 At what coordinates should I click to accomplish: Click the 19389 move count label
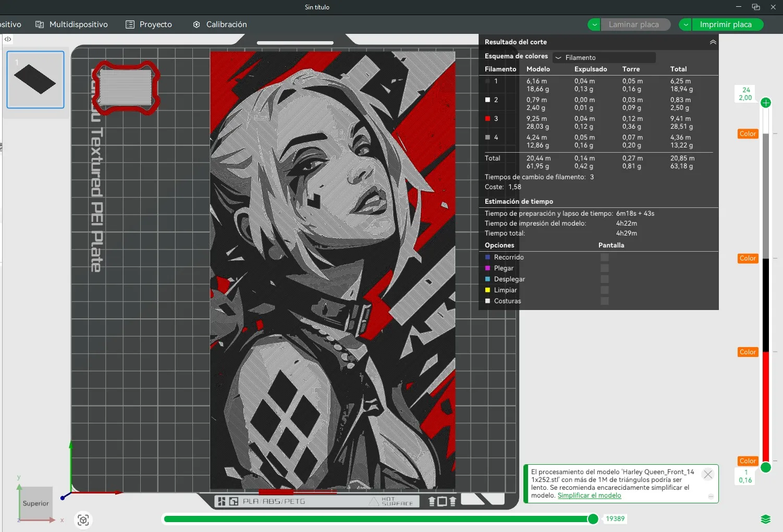tap(615, 519)
